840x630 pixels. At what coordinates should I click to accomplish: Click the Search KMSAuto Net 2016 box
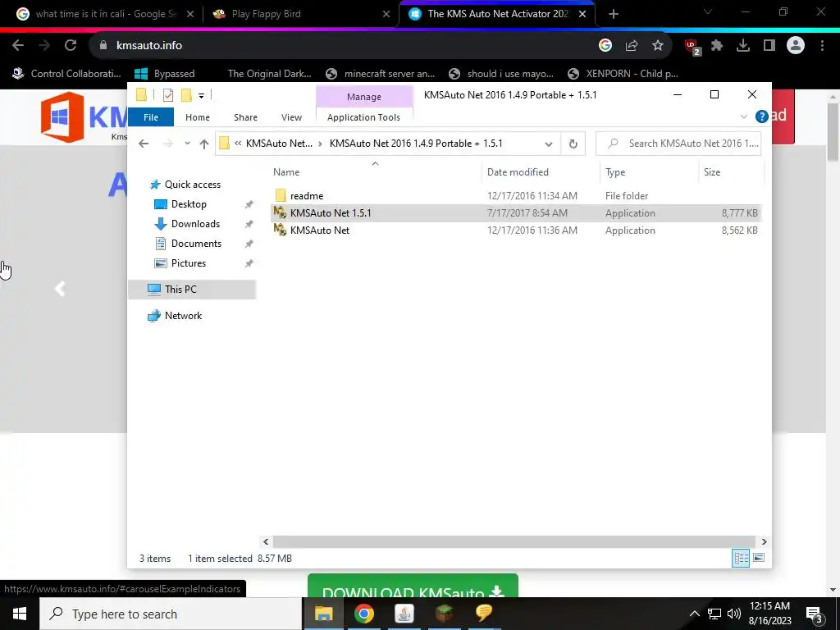click(678, 144)
